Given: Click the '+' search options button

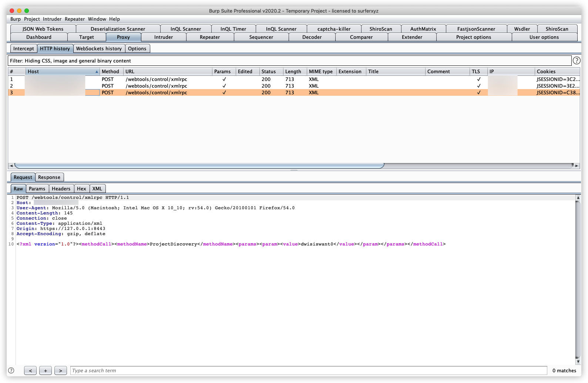Looking at the screenshot, I should pyautogui.click(x=46, y=370).
